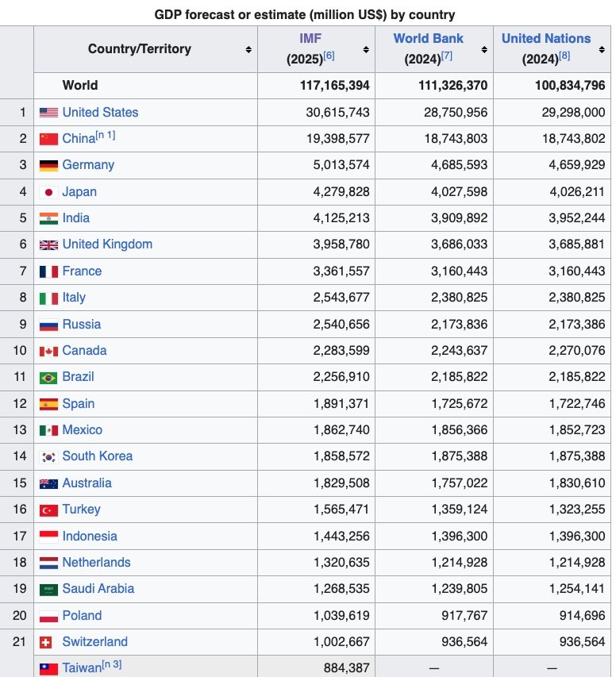The height and width of the screenshot is (677, 616).
Task: Select Taiwan IMF value 884,387
Action: (346, 669)
